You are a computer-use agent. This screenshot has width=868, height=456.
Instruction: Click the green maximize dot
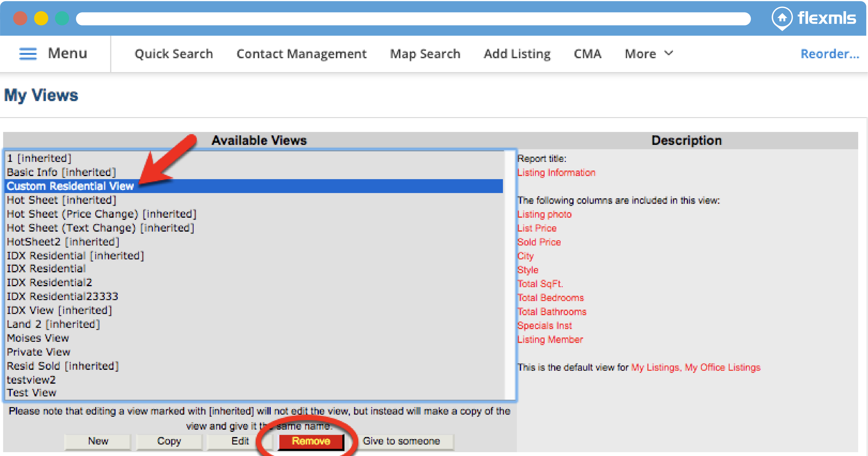pos(62,18)
